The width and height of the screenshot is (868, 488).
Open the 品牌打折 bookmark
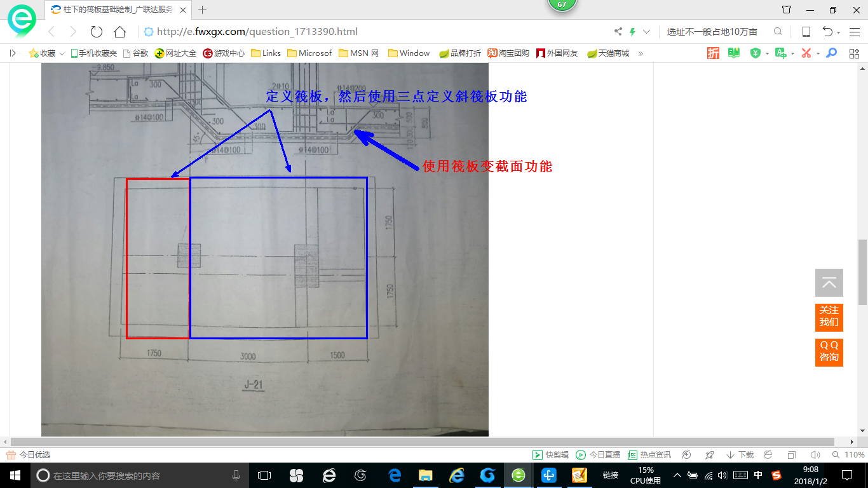460,53
